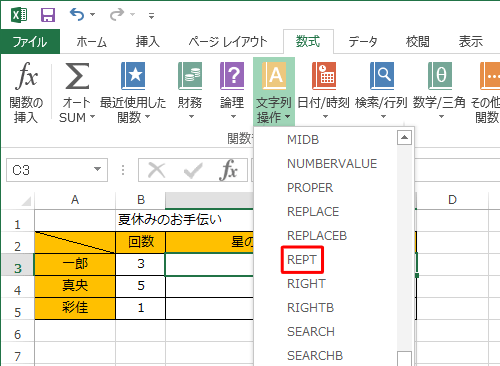
Task: Click cell B4 with value 5
Action: (141, 286)
